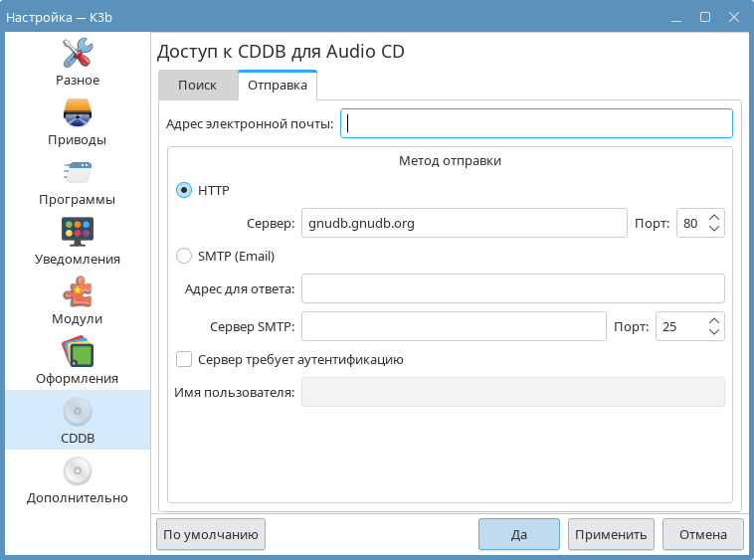Decrease the SMTP port value

713,332
